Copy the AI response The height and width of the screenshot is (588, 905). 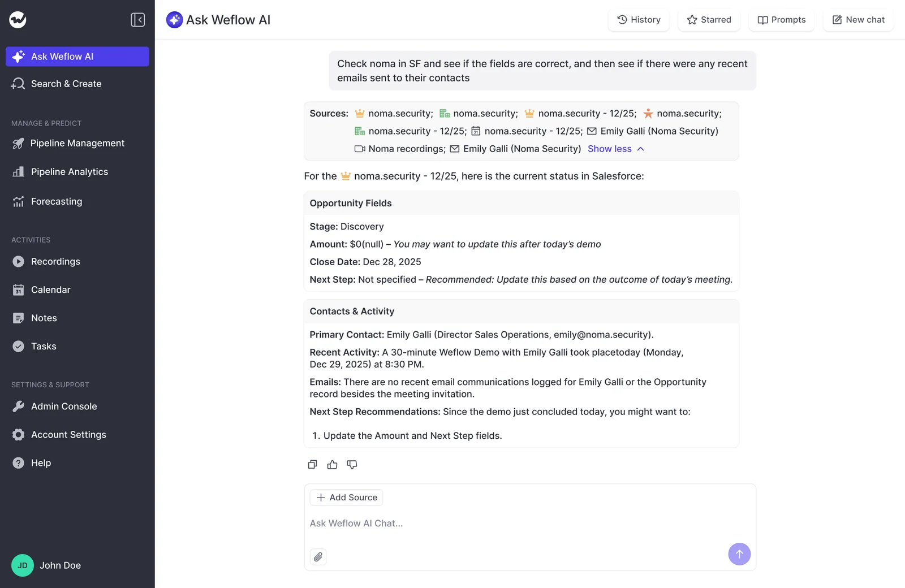click(x=312, y=465)
